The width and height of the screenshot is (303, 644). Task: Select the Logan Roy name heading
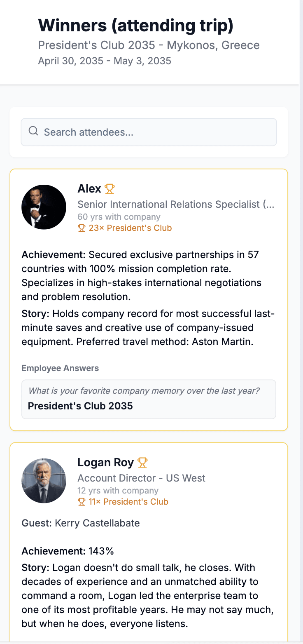click(x=105, y=463)
